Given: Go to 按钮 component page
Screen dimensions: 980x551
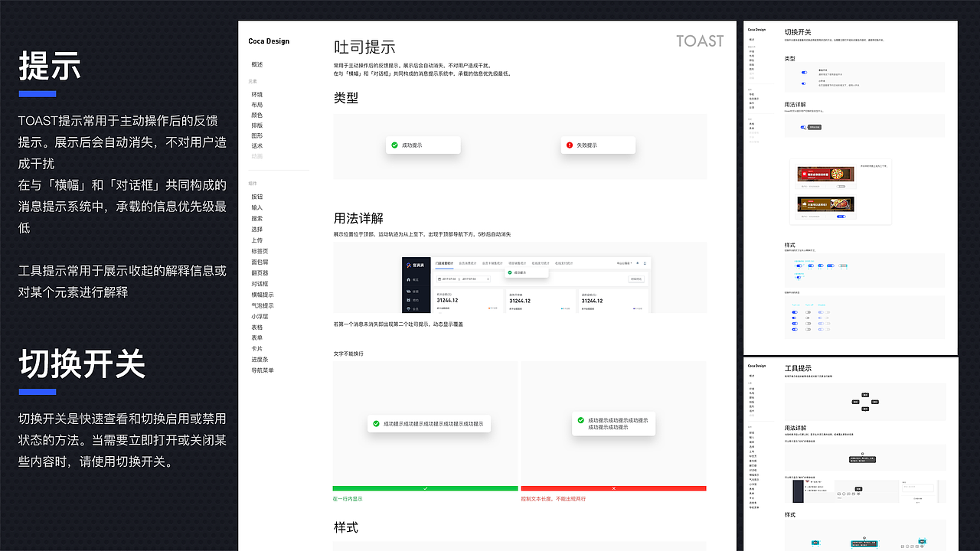Looking at the screenshot, I should pyautogui.click(x=256, y=197).
